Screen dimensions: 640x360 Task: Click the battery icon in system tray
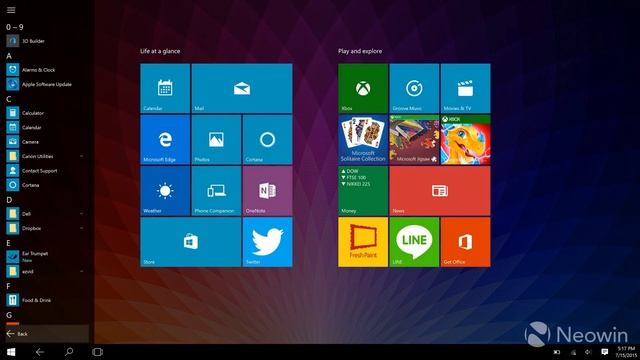pyautogui.click(x=557, y=352)
